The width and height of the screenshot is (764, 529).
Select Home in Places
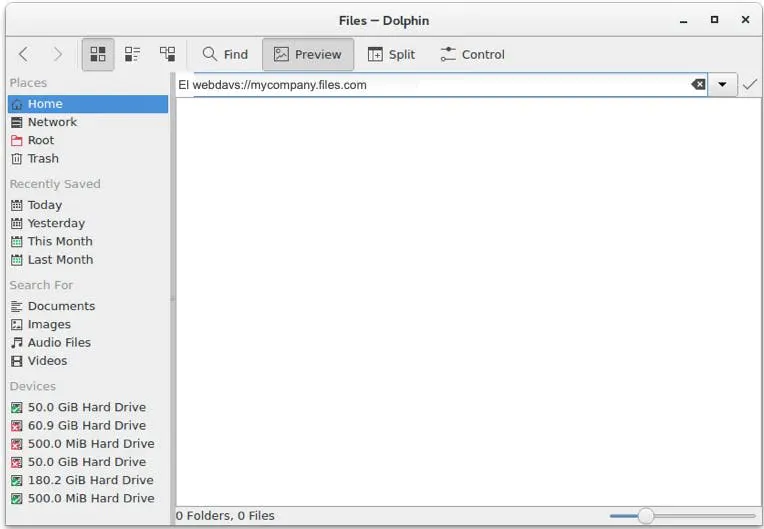tap(88, 104)
